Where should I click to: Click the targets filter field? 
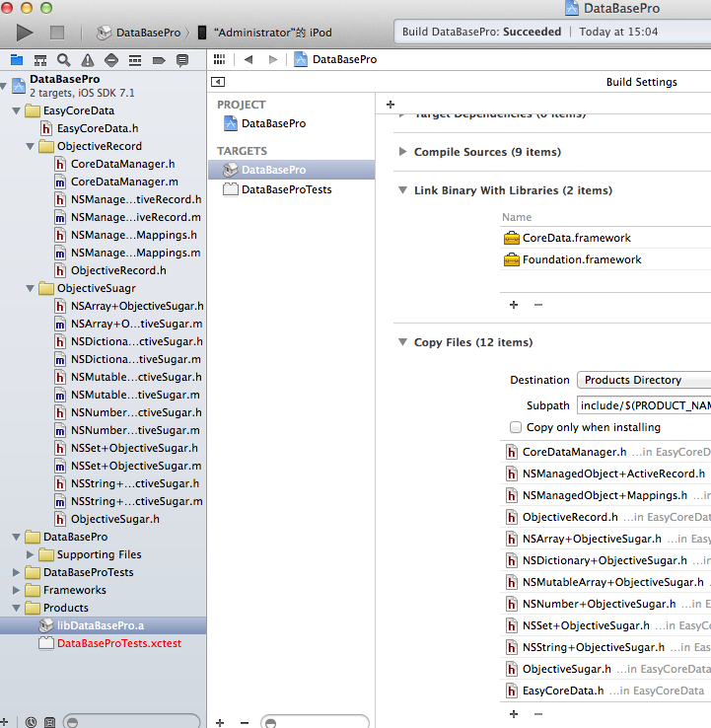click(x=316, y=722)
